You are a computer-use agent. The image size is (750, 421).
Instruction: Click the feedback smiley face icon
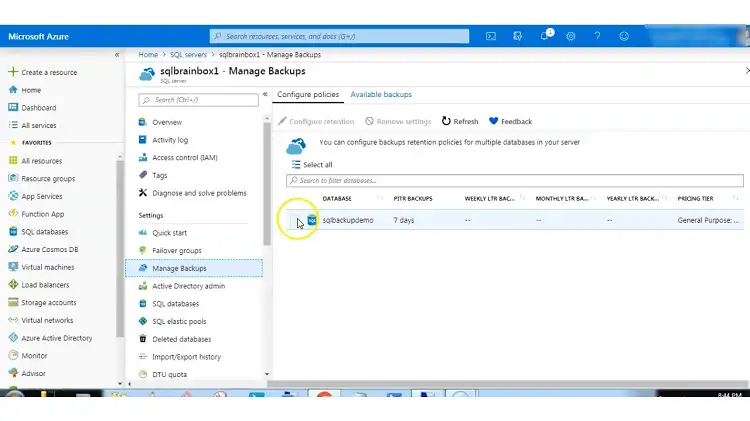tap(624, 36)
